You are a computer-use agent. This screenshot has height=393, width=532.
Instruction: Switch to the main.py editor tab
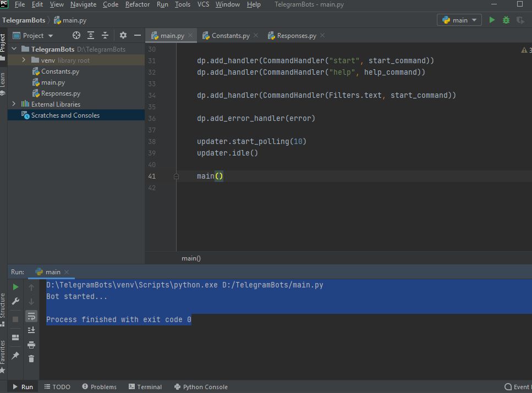click(x=172, y=36)
